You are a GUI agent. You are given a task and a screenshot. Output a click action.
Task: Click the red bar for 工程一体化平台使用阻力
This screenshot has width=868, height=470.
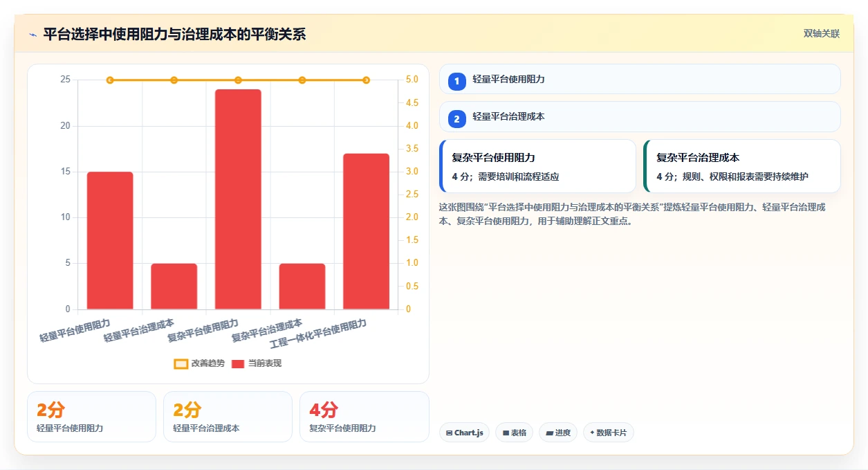[366, 231]
